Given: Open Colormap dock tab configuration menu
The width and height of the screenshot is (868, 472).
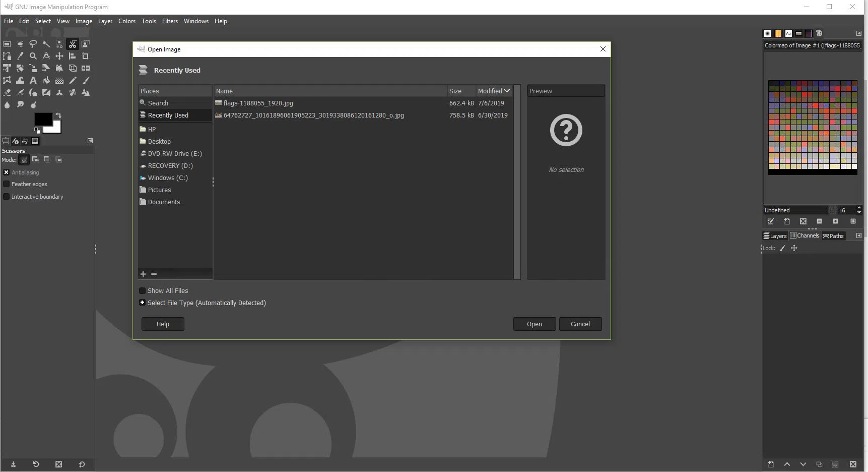Looking at the screenshot, I should click(859, 34).
